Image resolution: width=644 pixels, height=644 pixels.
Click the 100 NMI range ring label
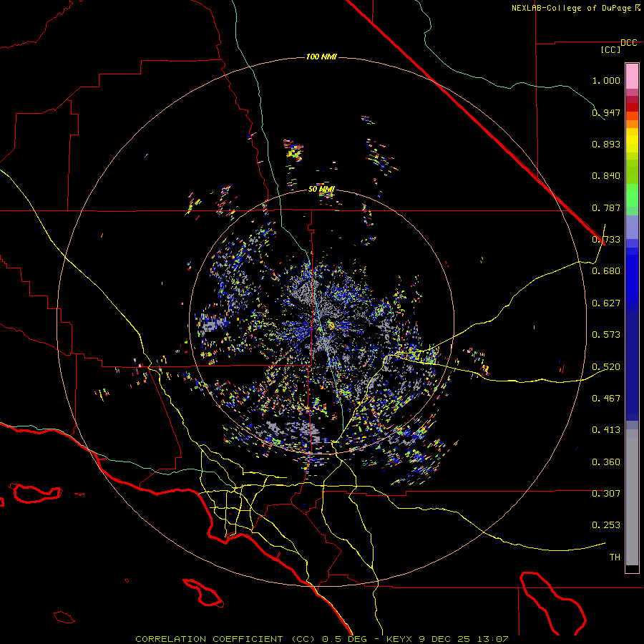[x=321, y=57]
